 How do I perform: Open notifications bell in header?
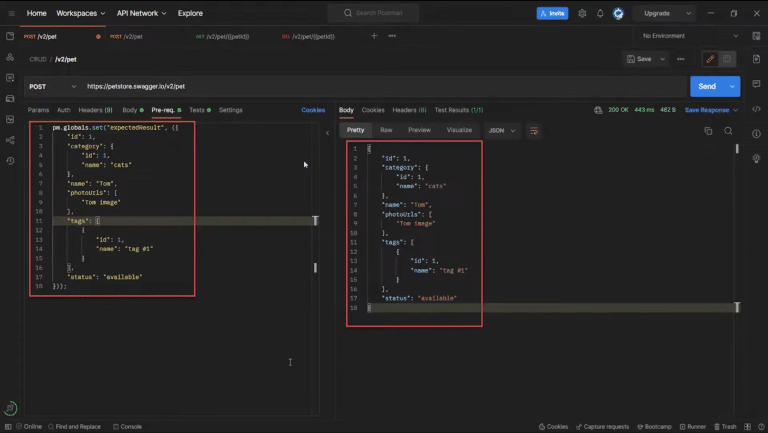600,14
